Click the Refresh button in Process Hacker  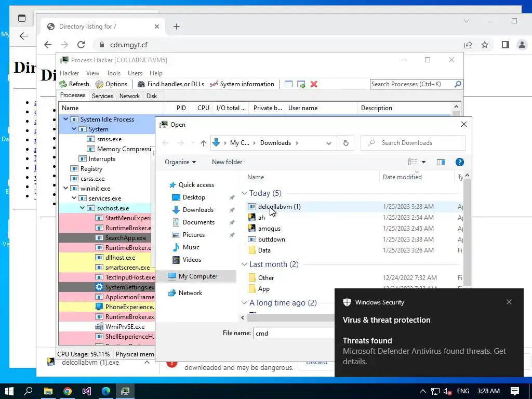click(74, 84)
